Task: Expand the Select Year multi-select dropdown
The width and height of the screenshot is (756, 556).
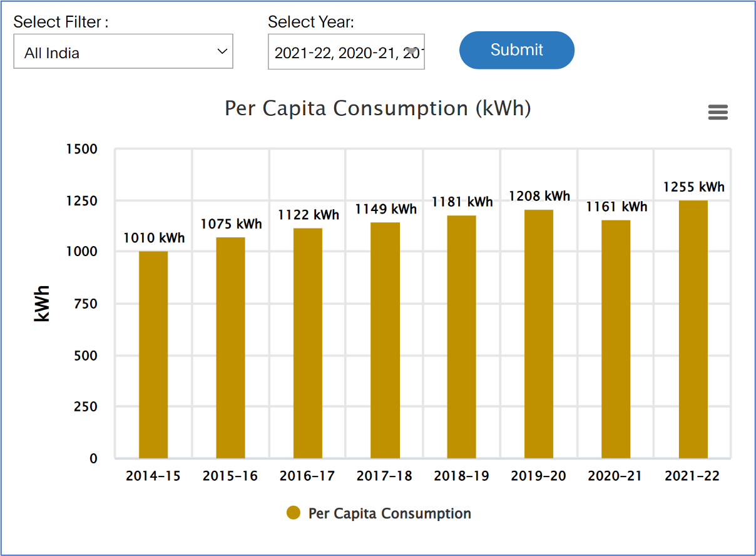Action: [x=346, y=52]
